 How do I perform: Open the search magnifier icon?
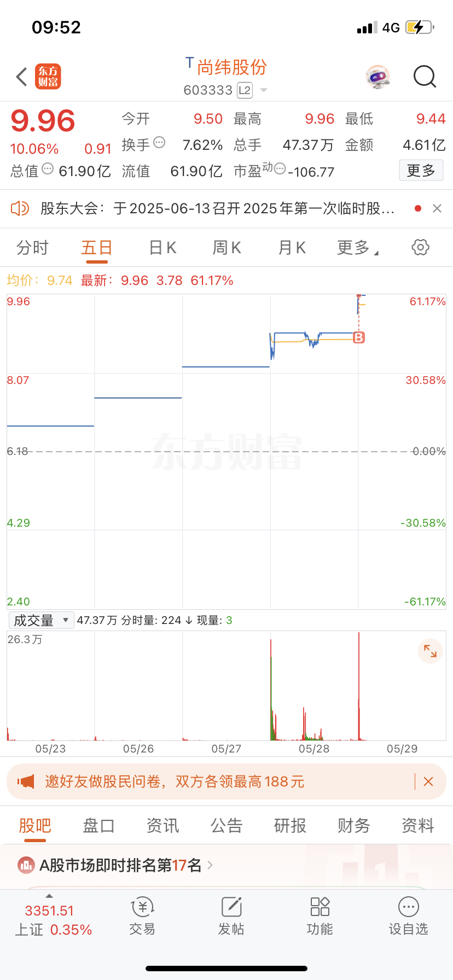coord(425,77)
